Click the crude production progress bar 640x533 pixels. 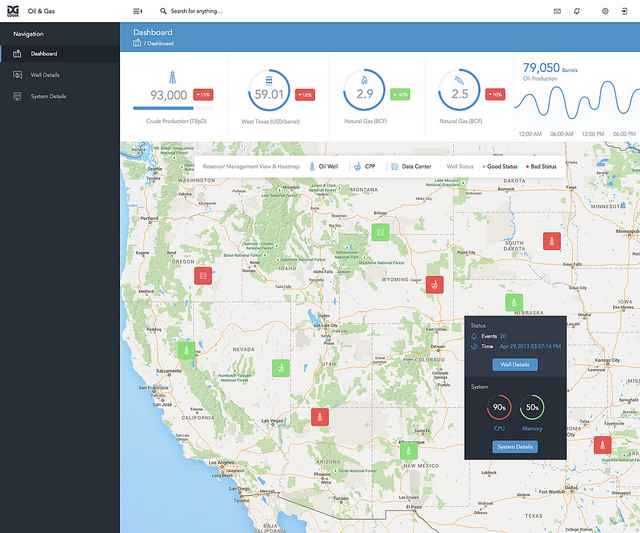coord(173,108)
